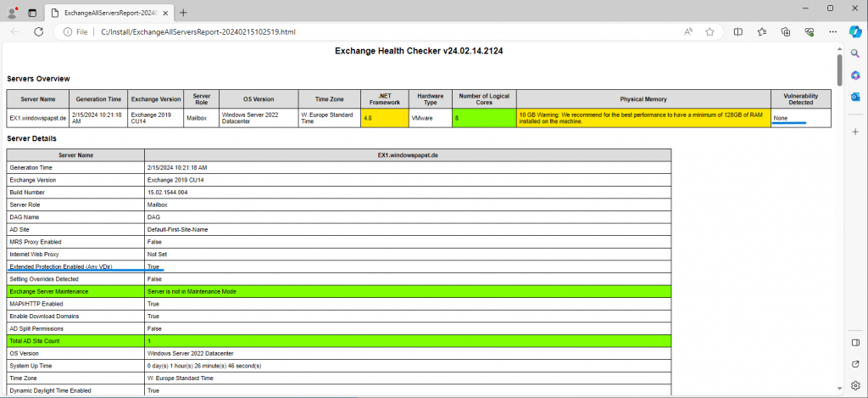Click the vertical scrollbar thumb
The image size is (868, 398).
point(839,70)
